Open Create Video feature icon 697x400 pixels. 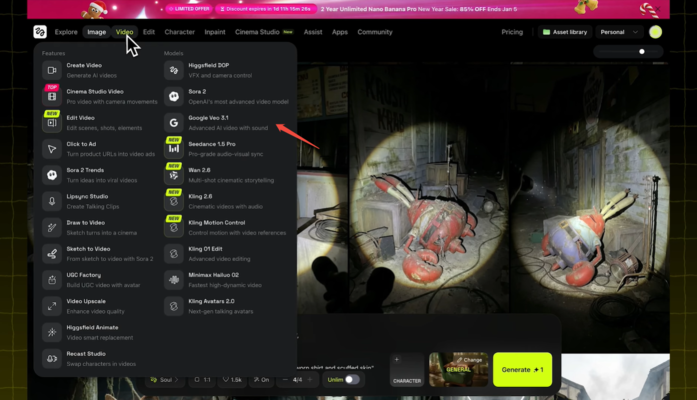52,70
